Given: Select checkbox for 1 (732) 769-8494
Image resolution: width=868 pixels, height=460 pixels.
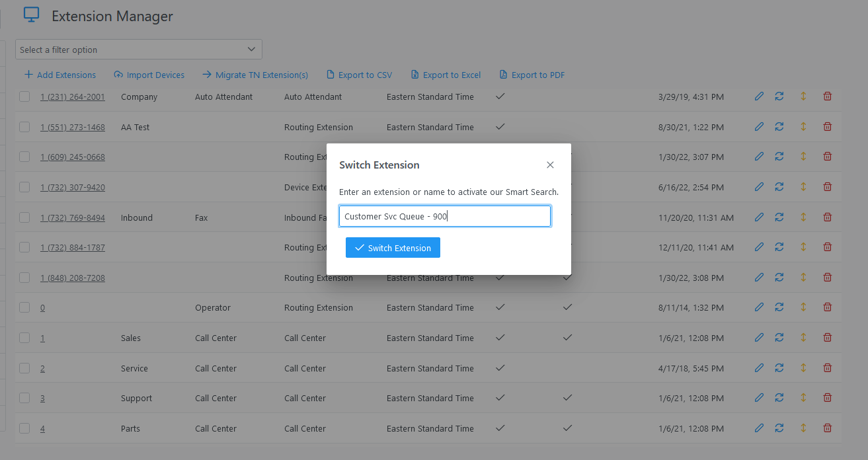Looking at the screenshot, I should 24,217.
